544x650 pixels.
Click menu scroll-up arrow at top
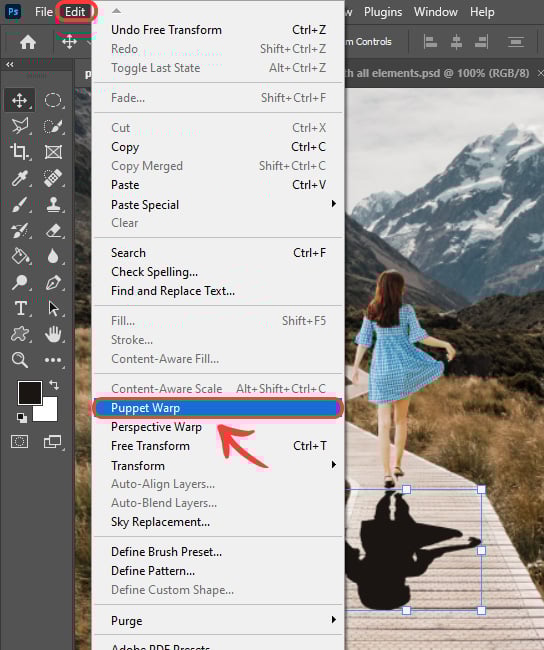pos(117,11)
